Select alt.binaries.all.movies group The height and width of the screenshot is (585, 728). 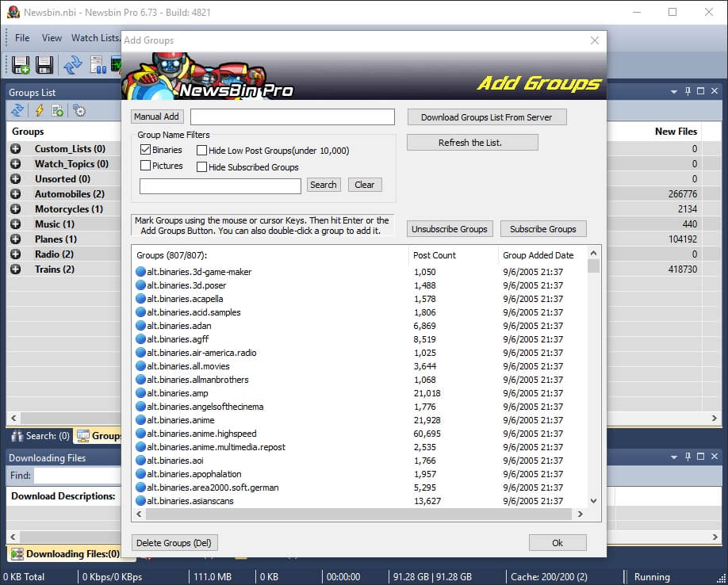188,366
